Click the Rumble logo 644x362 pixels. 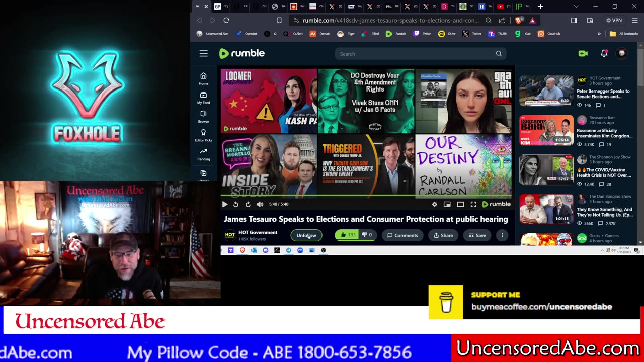click(242, 53)
